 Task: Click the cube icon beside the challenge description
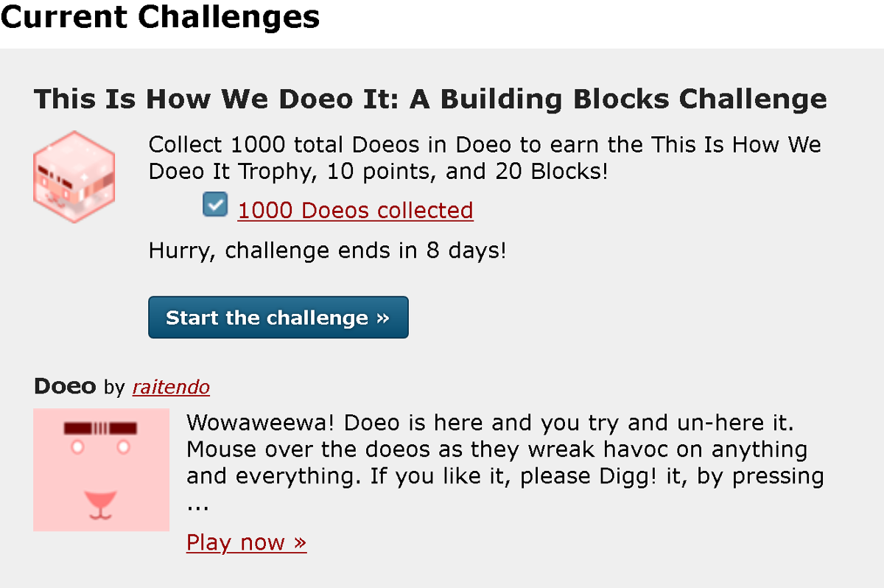pos(74,177)
